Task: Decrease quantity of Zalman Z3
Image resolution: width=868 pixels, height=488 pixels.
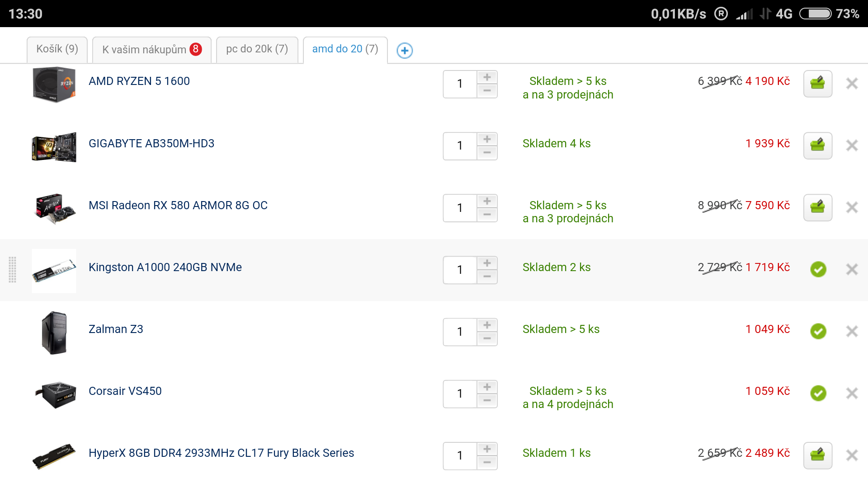Action: tap(487, 338)
